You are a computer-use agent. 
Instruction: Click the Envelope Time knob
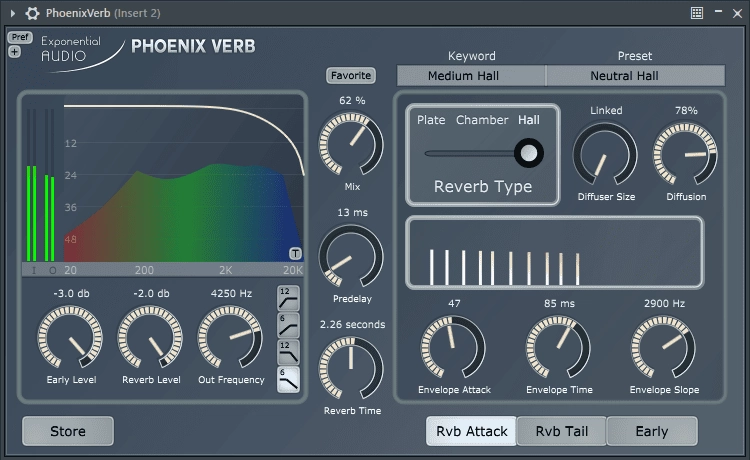click(x=558, y=347)
